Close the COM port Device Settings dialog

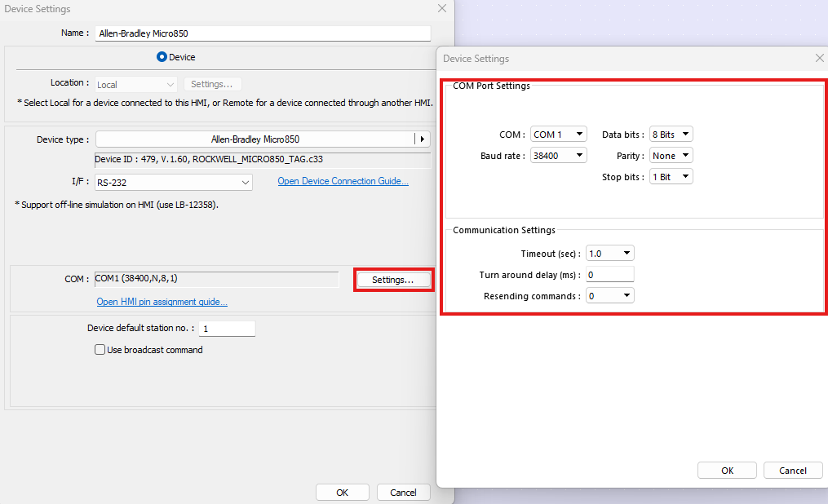click(820, 58)
